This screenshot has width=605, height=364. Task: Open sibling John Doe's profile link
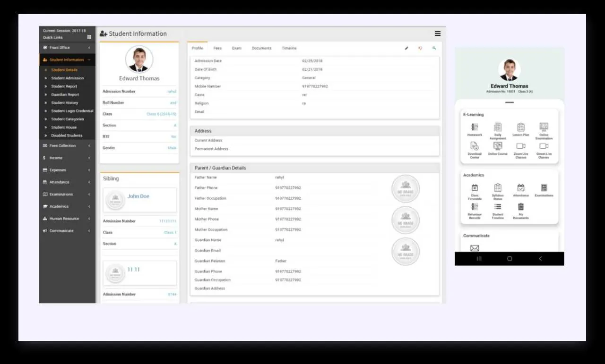pyautogui.click(x=138, y=196)
